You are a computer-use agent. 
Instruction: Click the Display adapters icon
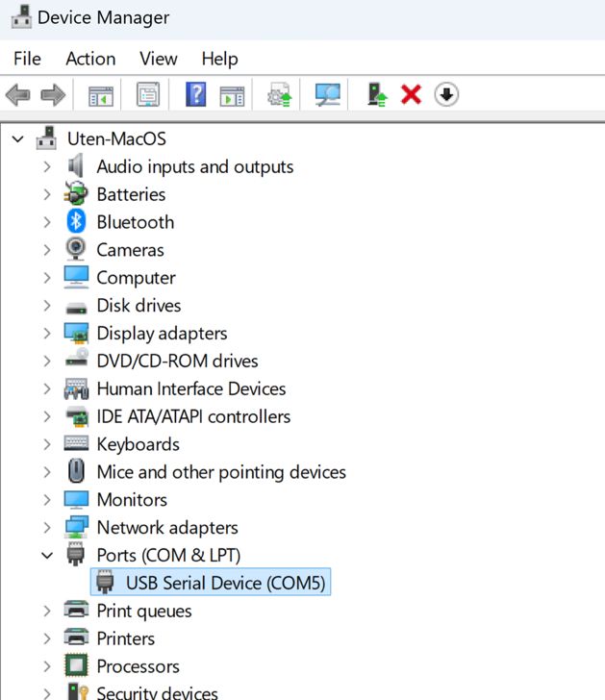coord(76,333)
